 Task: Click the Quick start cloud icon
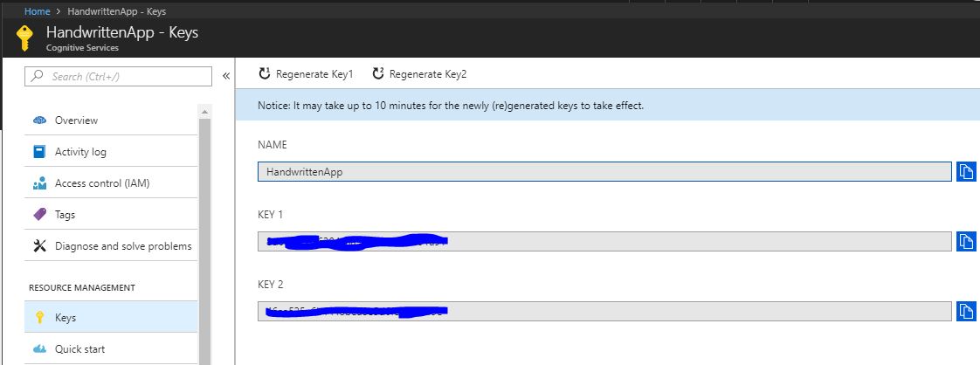click(39, 348)
